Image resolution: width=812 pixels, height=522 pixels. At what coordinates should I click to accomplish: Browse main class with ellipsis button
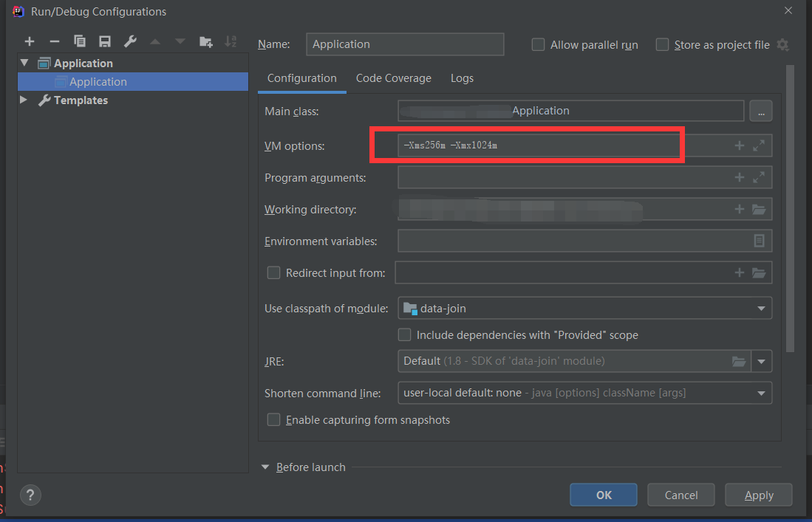click(761, 111)
